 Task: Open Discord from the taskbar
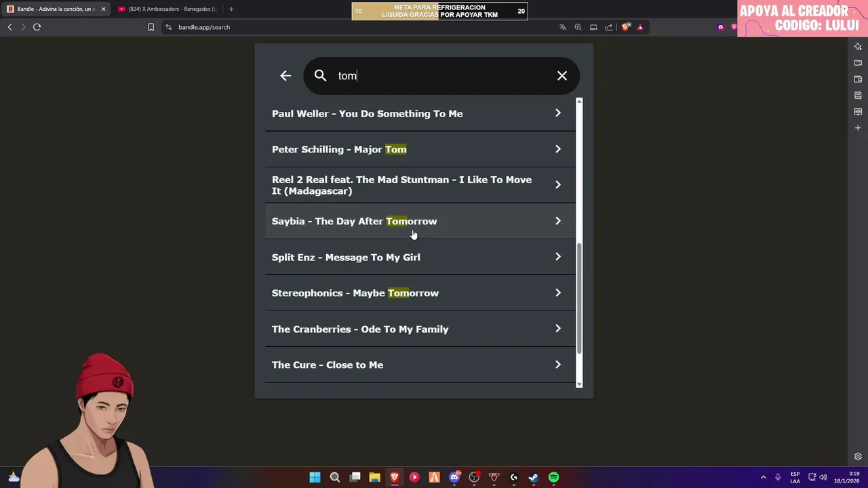tap(454, 477)
